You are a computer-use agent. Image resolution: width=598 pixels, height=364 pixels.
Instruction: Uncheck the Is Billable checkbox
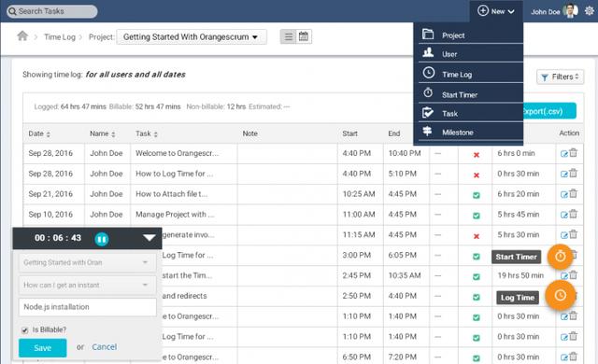coord(25,330)
